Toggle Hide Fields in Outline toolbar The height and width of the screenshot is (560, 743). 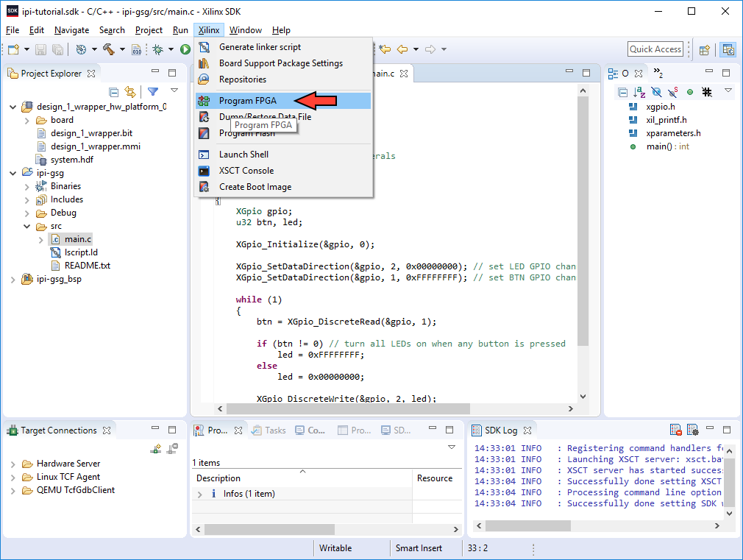tap(656, 92)
